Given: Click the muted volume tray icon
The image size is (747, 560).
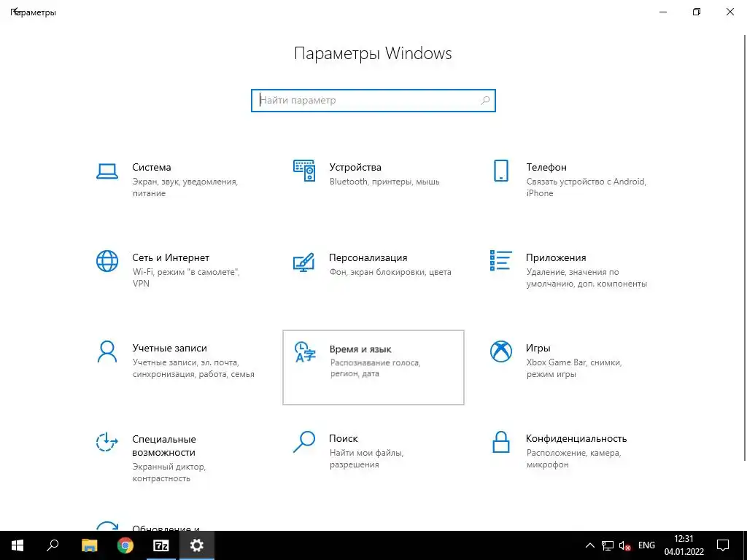Looking at the screenshot, I should click(x=625, y=545).
